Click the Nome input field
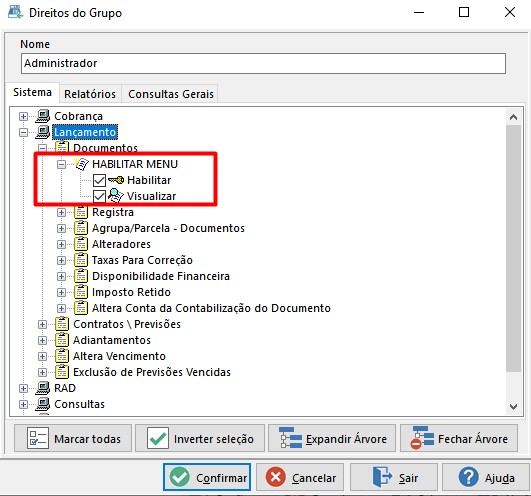Image resolution: width=531 pixels, height=496 pixels. pyautogui.click(x=263, y=63)
